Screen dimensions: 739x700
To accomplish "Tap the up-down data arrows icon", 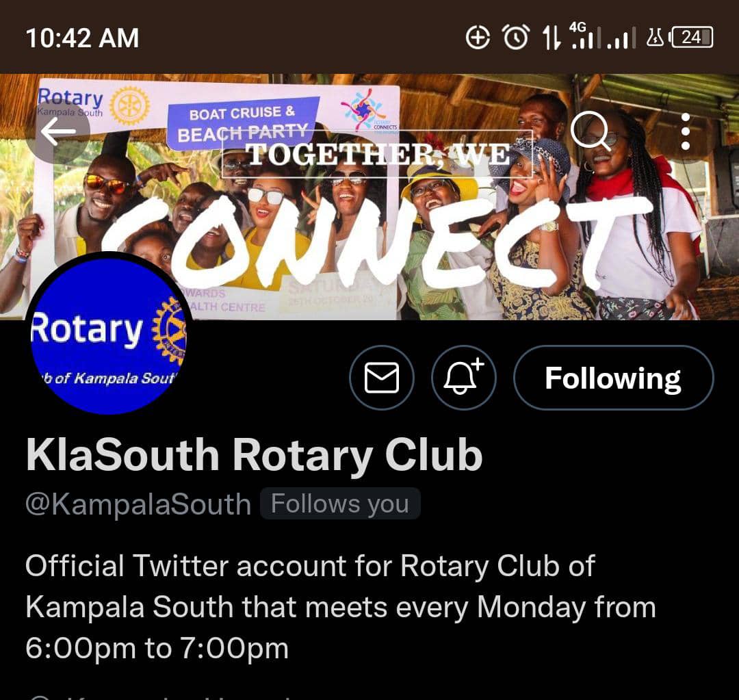I will (x=552, y=37).
